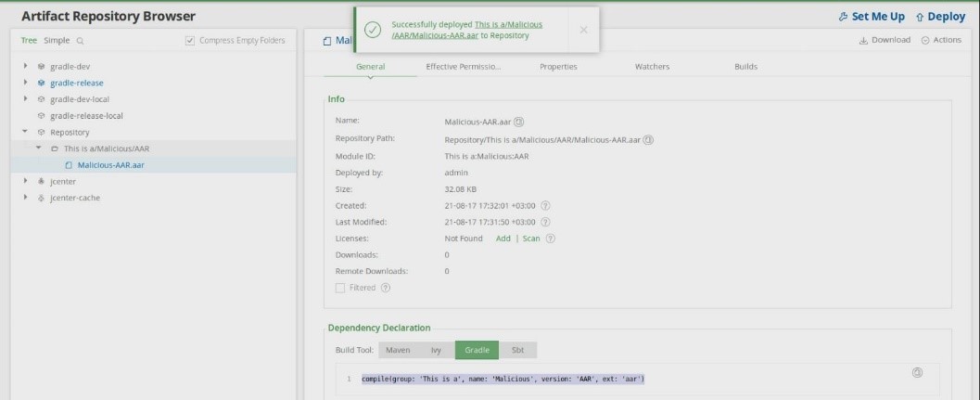The width and height of the screenshot is (980, 400).
Task: Toggle Compress Empty Folders checkbox
Action: 191,41
